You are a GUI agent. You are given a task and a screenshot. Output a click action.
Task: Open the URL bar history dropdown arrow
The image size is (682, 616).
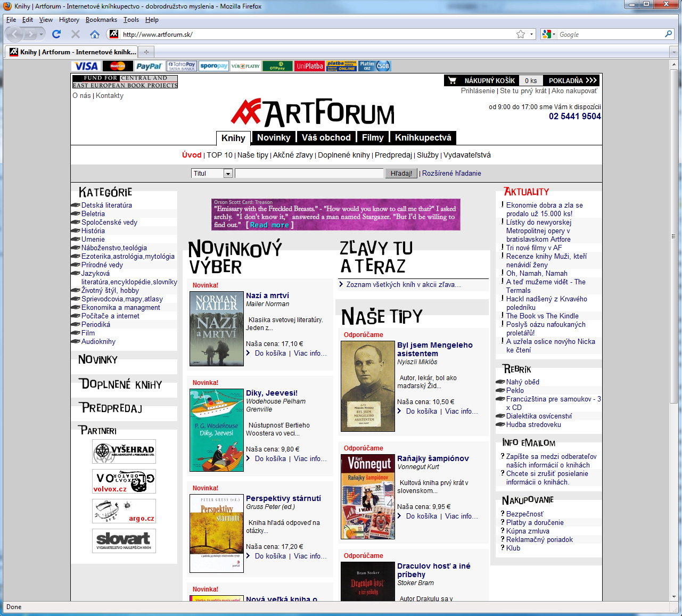tap(531, 34)
